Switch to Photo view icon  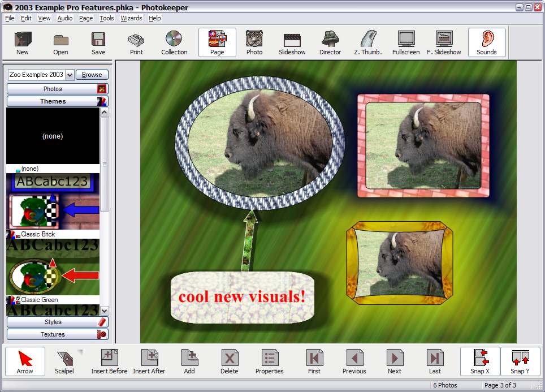254,42
